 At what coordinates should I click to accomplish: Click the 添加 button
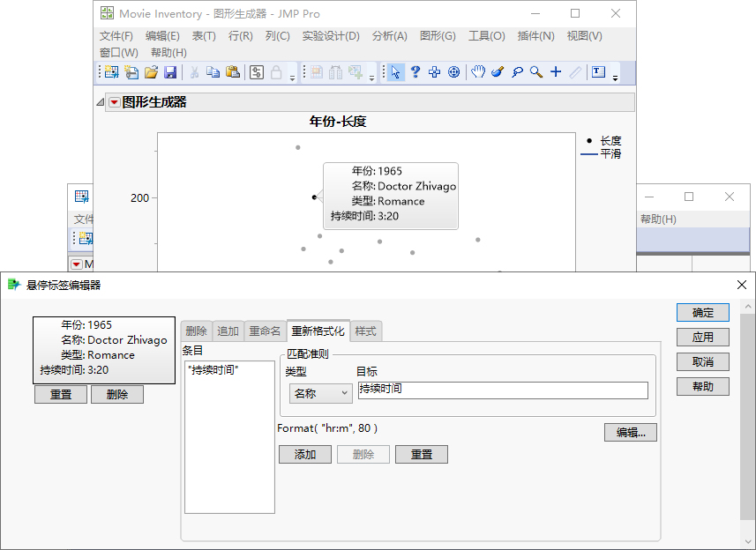(x=305, y=454)
